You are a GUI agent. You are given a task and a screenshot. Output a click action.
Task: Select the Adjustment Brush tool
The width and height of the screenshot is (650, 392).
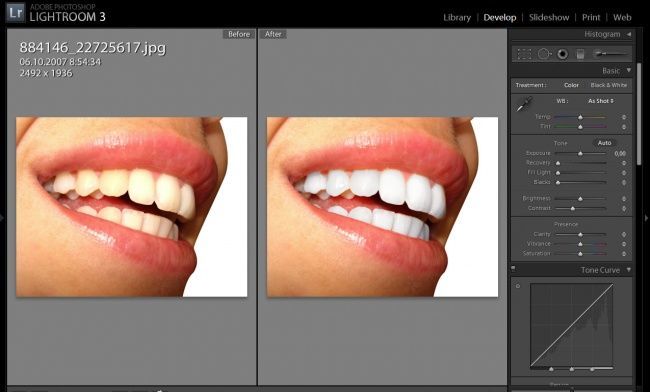611,53
